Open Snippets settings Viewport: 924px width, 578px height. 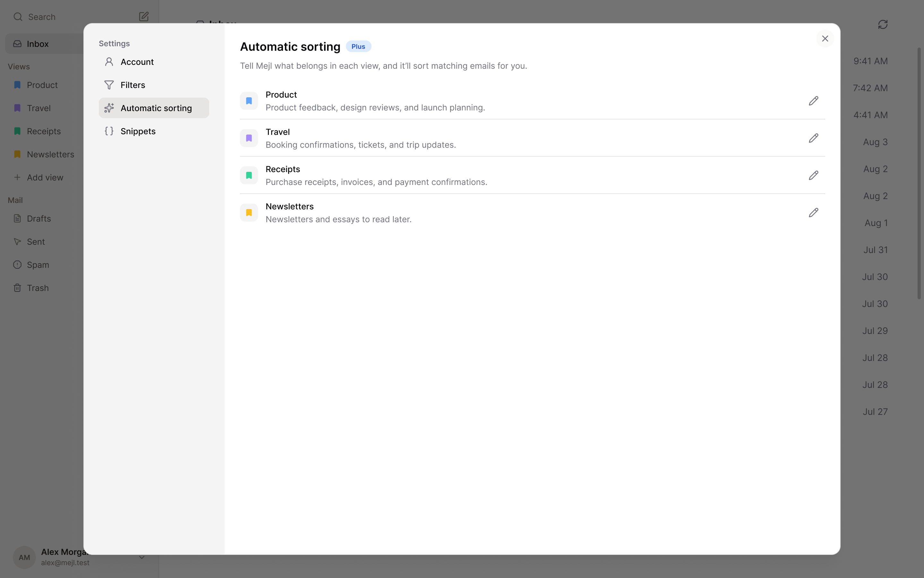pyautogui.click(x=154, y=131)
